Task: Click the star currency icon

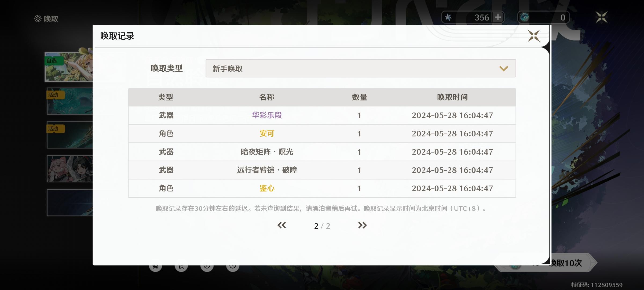Action: pos(448,17)
